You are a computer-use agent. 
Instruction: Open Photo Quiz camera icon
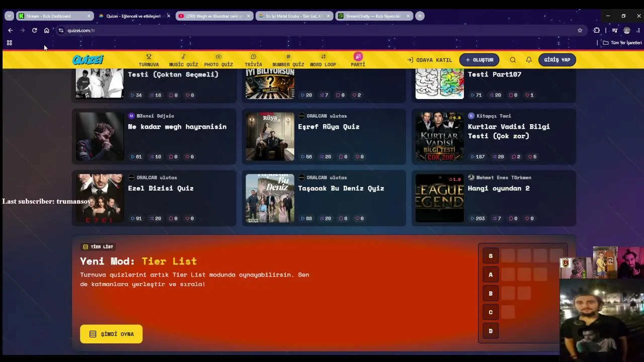point(218,56)
